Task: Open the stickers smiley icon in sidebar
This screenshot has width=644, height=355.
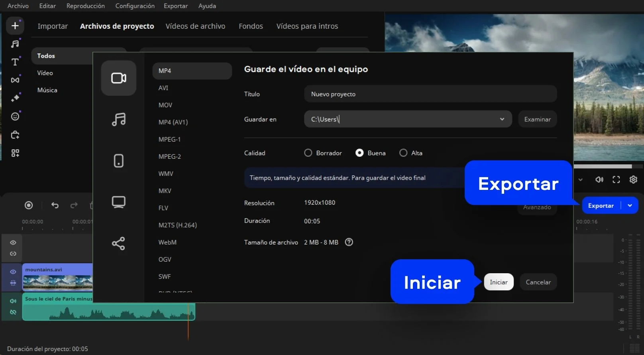Action: [15, 116]
